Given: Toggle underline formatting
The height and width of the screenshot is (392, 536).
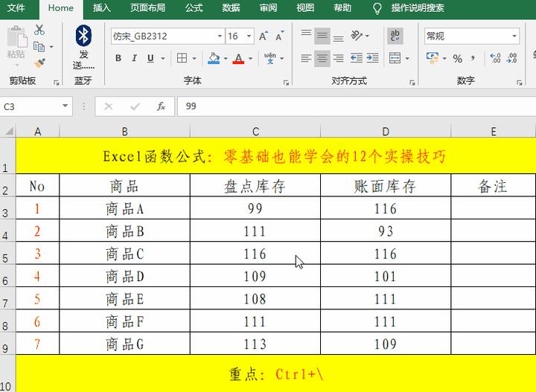Looking at the screenshot, I should click(150, 58).
